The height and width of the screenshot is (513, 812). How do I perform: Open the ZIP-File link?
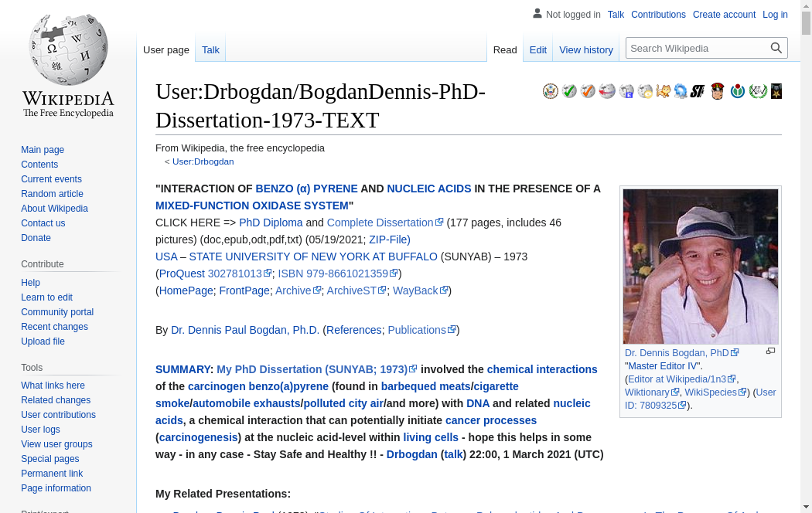[x=389, y=240]
